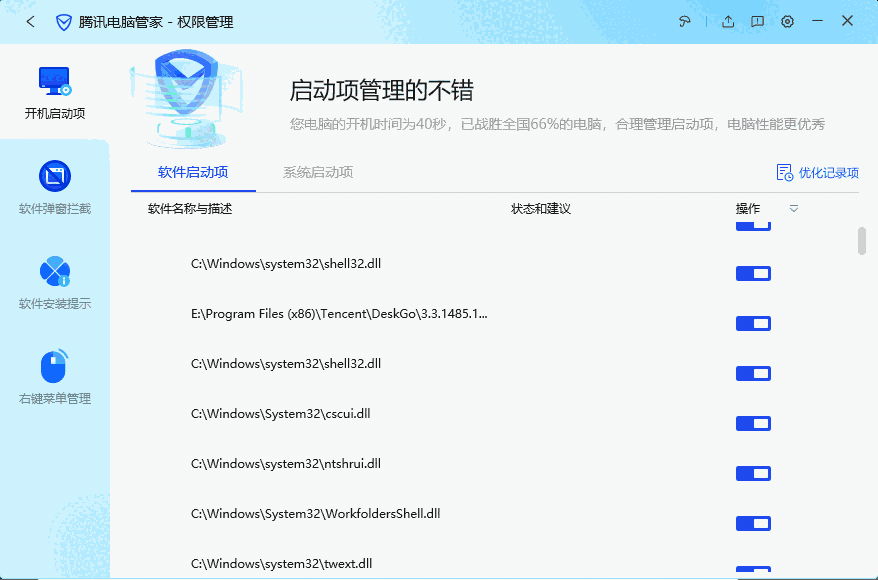Toggle ntshrui.dll startup switch
The image size is (878, 580).
753,473
